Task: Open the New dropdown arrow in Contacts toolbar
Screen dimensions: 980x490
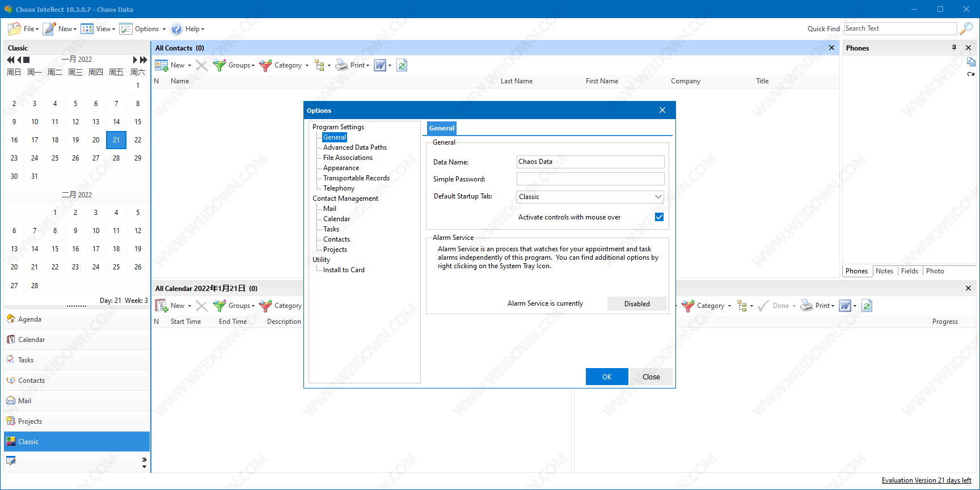Action: [189, 66]
